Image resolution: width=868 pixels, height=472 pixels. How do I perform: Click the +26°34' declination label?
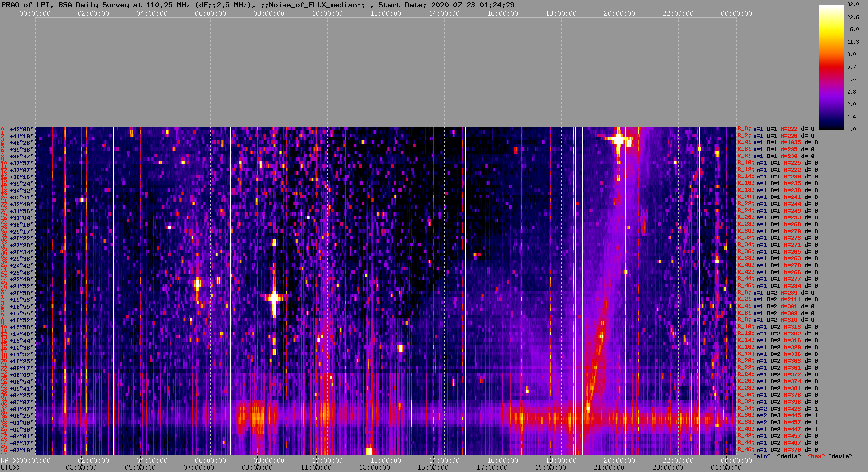point(21,252)
